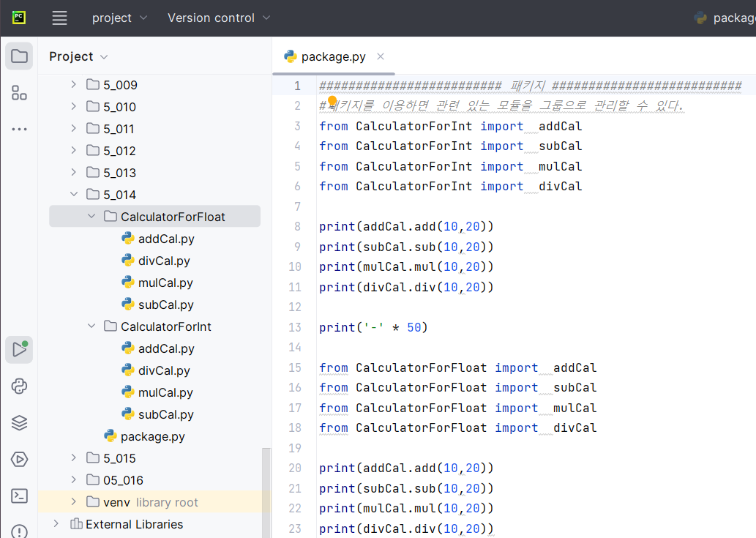Expand the 05_016 folder

click(73, 479)
